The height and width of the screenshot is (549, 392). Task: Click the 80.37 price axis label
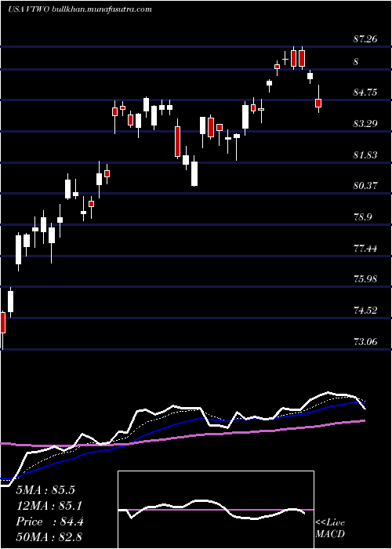click(365, 186)
